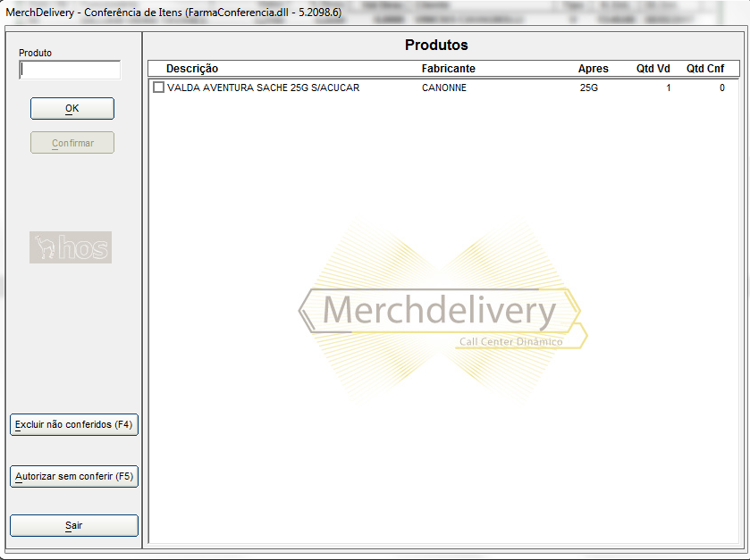Click the 25G presentation cell

[x=589, y=88]
